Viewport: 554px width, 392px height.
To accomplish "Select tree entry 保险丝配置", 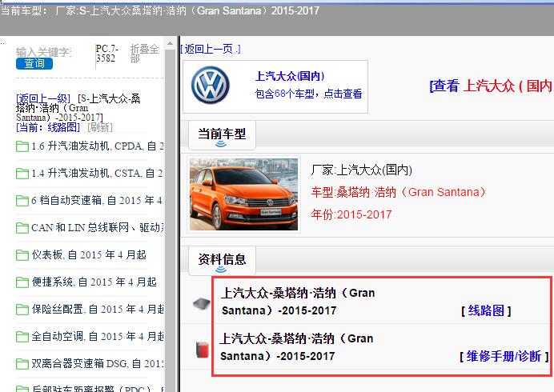I will (x=98, y=309).
